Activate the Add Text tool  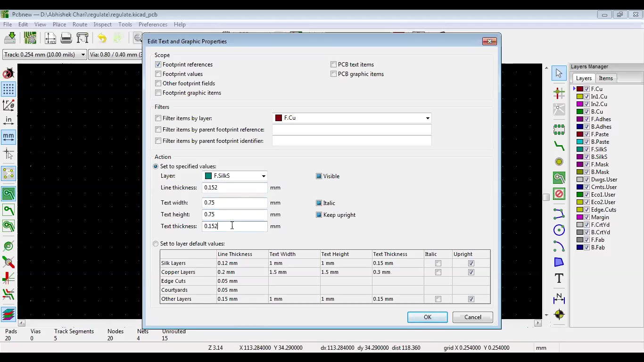559,279
